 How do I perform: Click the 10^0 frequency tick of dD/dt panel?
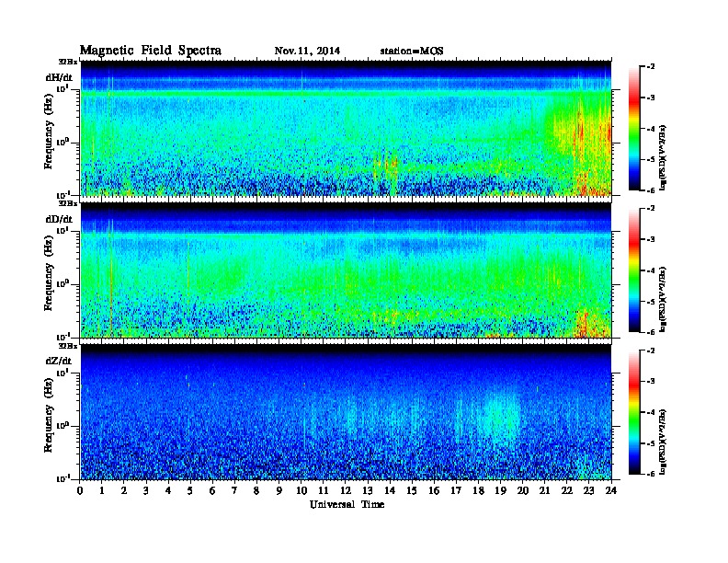pos(62,283)
